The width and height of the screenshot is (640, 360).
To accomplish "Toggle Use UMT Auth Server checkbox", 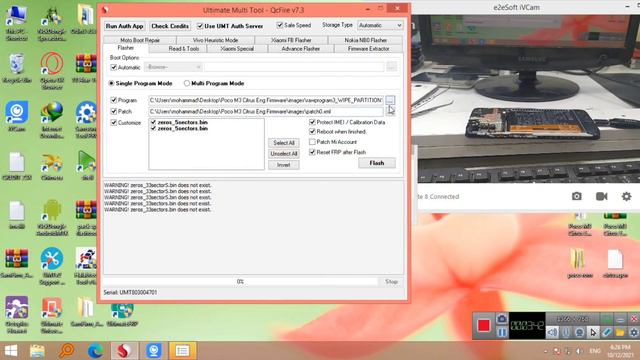I will pos(200,26).
